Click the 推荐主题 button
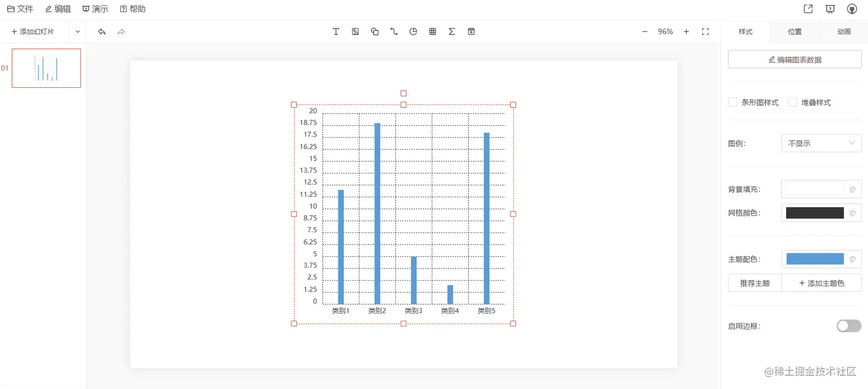Viewport: 868px width, 389px height. pos(755,283)
